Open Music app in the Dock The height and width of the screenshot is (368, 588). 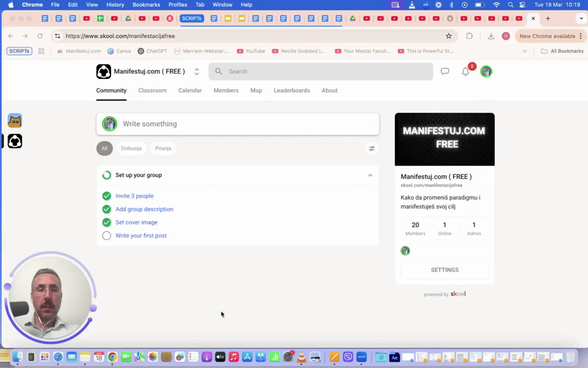tap(234, 356)
